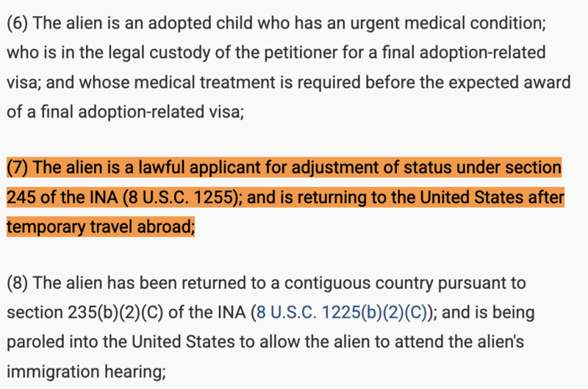This screenshot has width=588, height=389.
Task: Click the highlighted "(7)" paragraph number
Action: 18,168
